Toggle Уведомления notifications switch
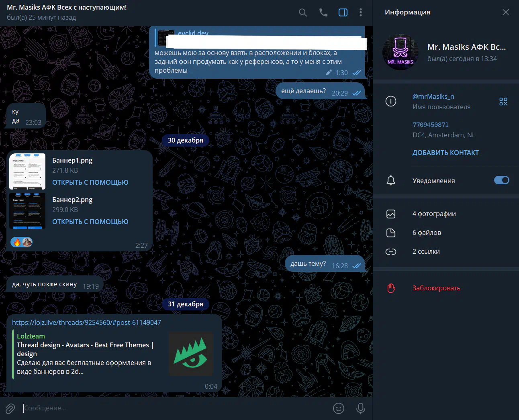 tap(501, 180)
